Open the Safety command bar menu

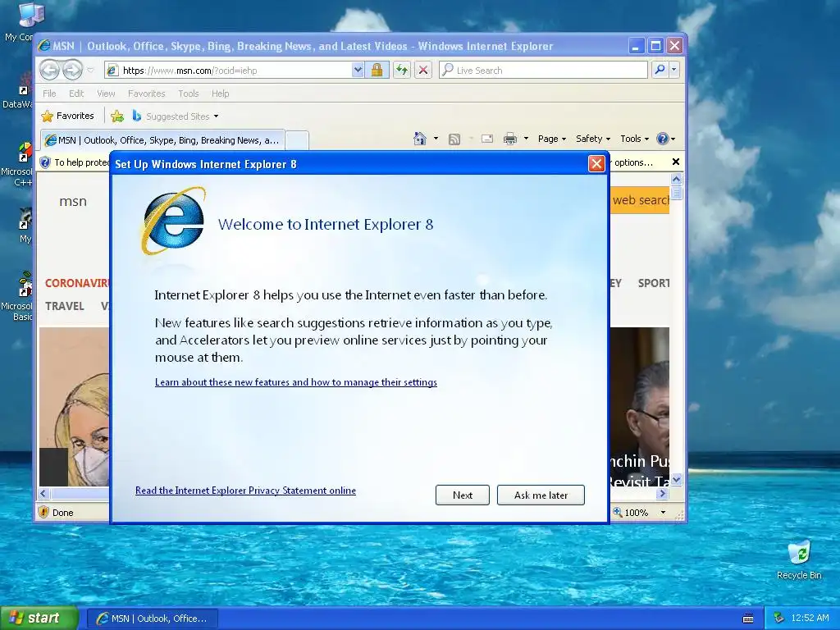[593, 139]
